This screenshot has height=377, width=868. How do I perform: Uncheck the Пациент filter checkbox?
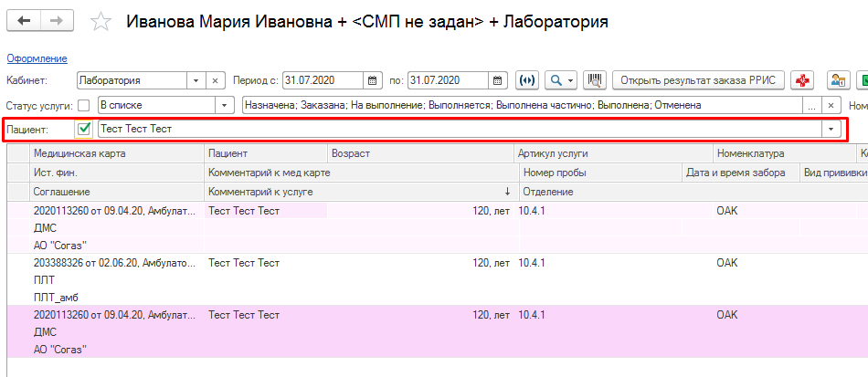click(84, 130)
